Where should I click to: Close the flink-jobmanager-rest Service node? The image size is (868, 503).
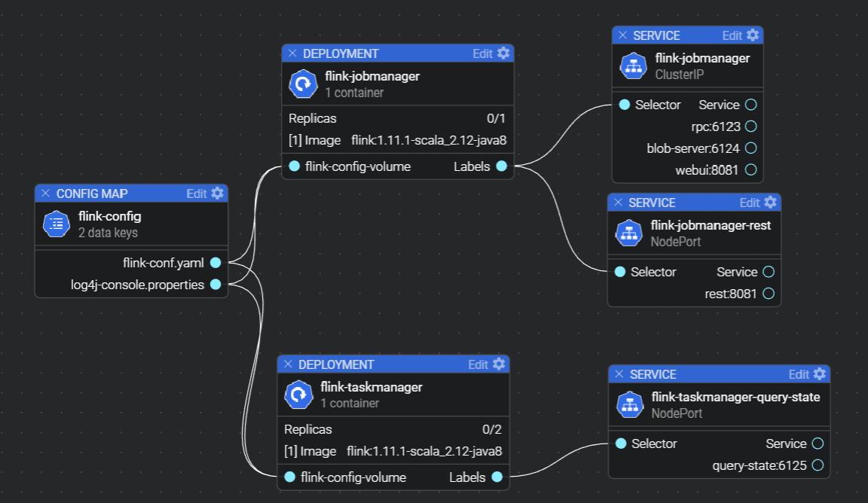coord(619,202)
